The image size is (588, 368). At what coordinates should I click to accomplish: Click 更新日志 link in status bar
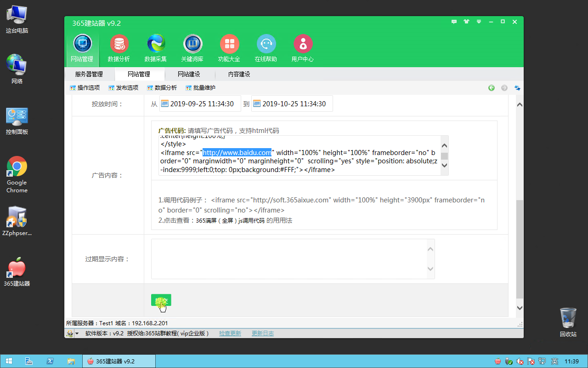pos(263,333)
